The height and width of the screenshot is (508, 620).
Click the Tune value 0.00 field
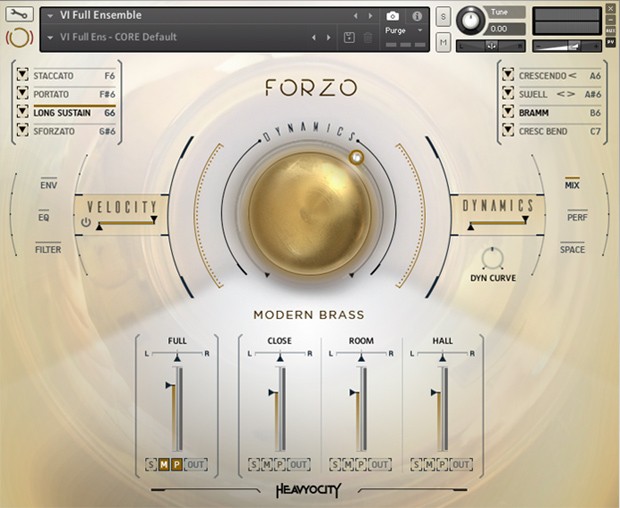pos(506,29)
